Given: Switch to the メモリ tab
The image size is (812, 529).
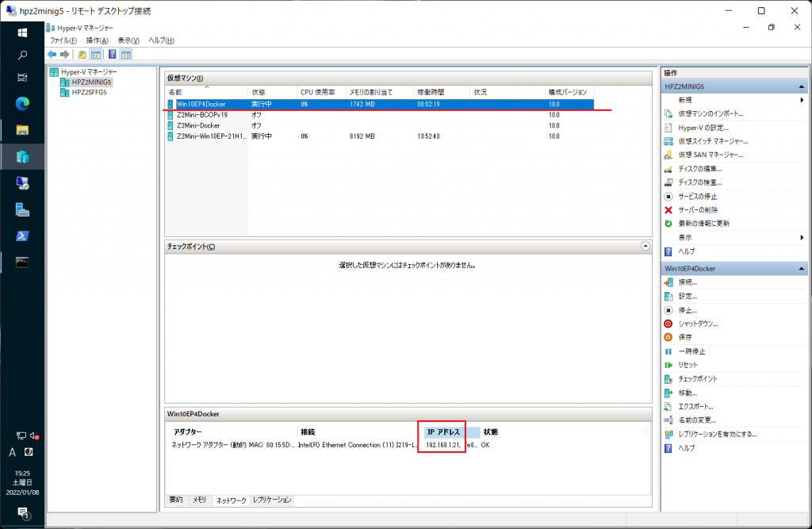Looking at the screenshot, I should (x=199, y=500).
